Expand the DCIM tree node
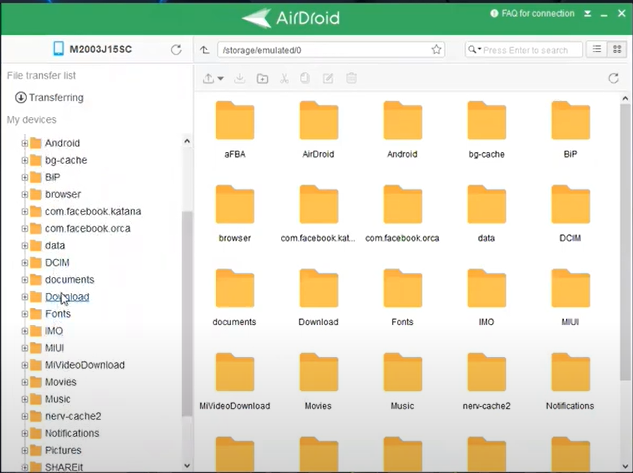The width and height of the screenshot is (633, 473). 25,262
